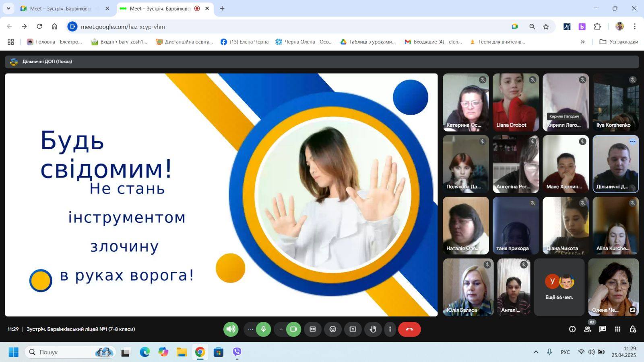Show hidden system tray icons
Viewport: 644px width, 362px height.
pyautogui.click(x=536, y=352)
